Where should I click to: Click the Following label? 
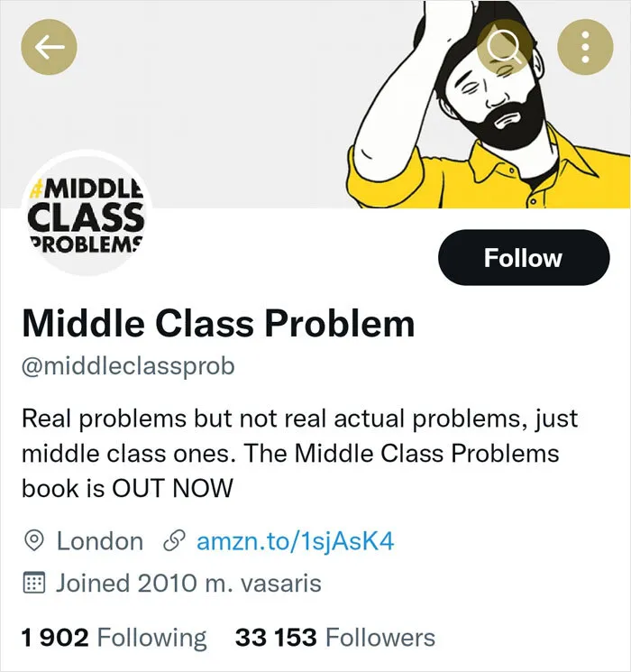[152, 638]
